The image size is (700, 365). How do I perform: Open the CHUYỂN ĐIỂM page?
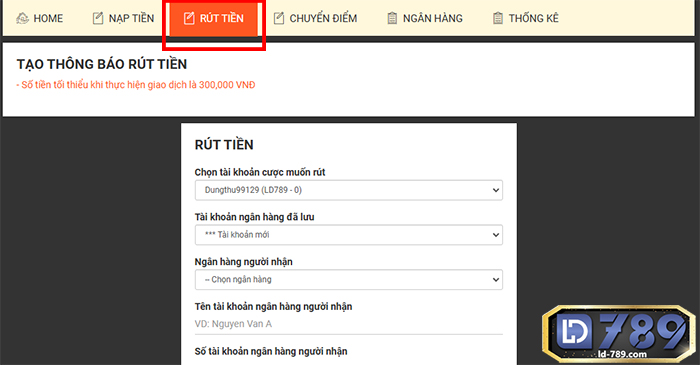click(x=315, y=18)
